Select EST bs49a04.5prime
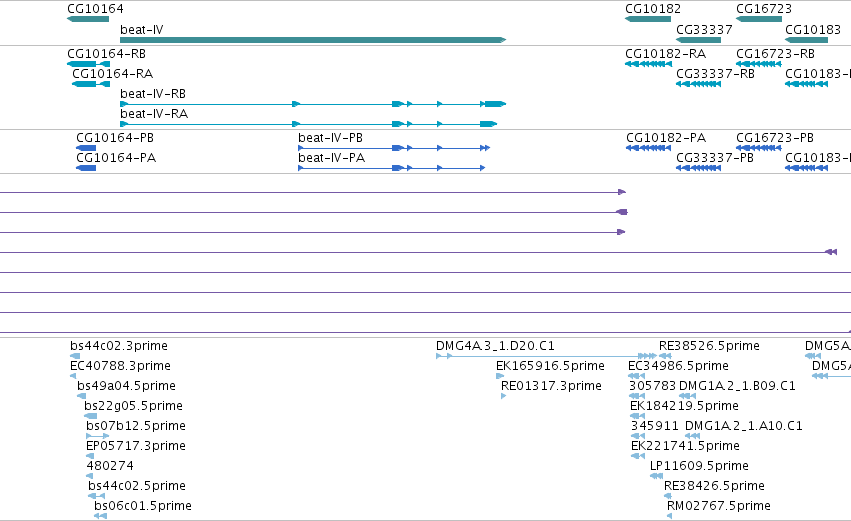Screen dimensions: 851x521 click(x=82, y=396)
